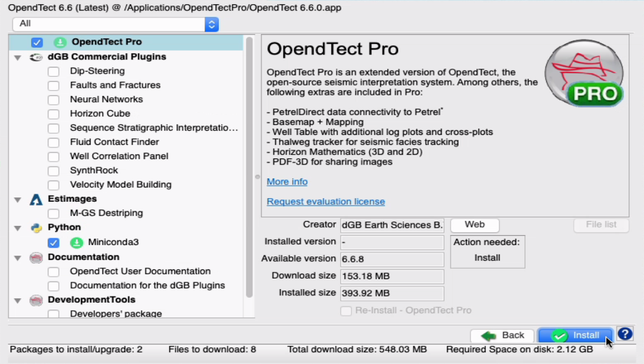The width and height of the screenshot is (644, 364).
Task: Collapse the Python tree group
Action: coord(17,228)
